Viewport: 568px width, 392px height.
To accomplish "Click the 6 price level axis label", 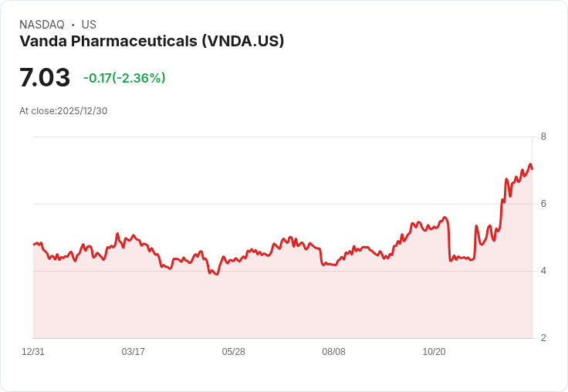I will [x=543, y=204].
